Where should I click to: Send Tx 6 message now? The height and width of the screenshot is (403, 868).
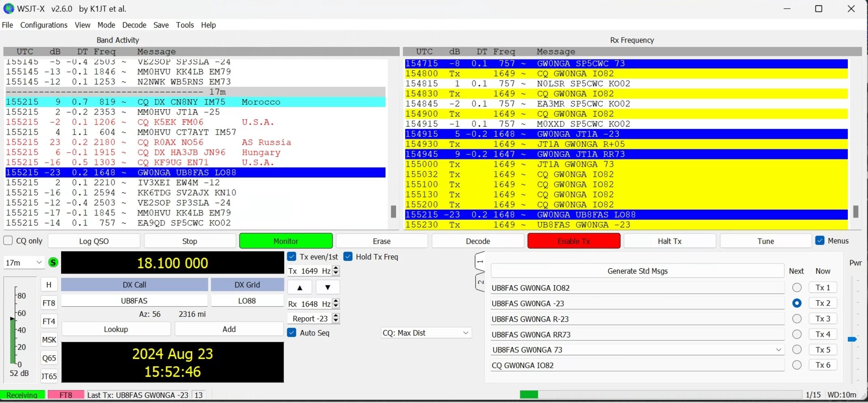(x=823, y=365)
